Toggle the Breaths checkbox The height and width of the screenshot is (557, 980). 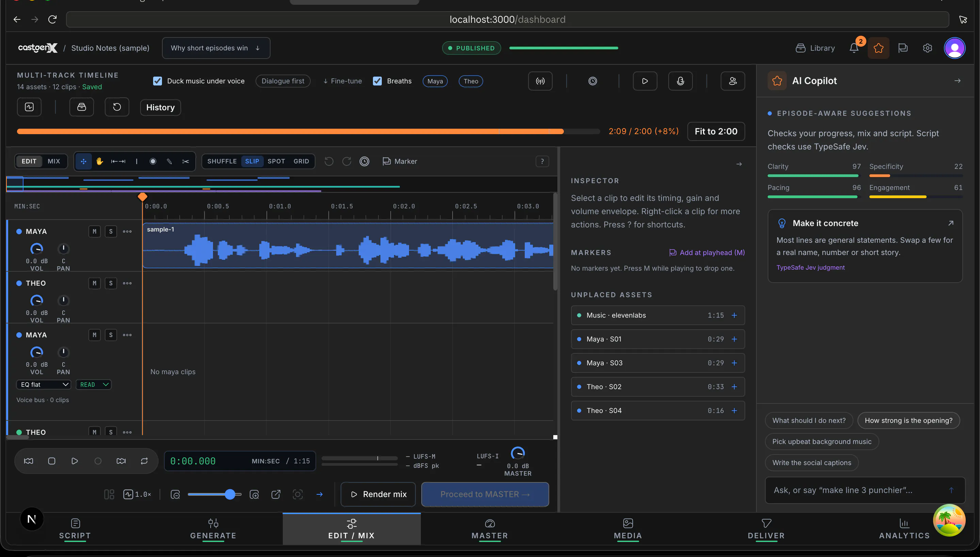[377, 81]
